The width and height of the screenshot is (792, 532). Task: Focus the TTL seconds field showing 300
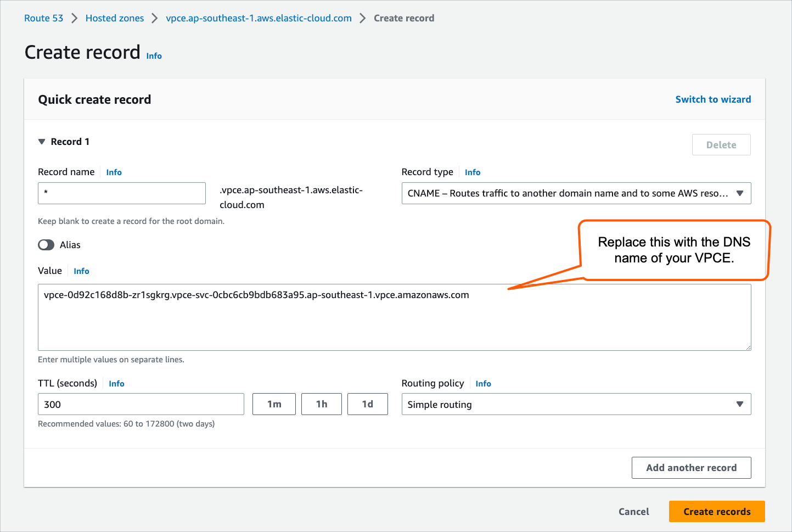coord(141,404)
